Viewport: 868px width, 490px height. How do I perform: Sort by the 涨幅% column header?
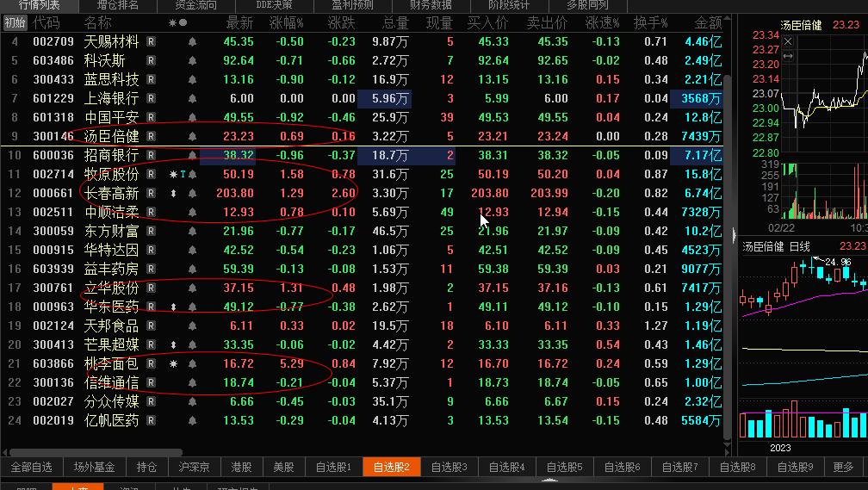[286, 22]
